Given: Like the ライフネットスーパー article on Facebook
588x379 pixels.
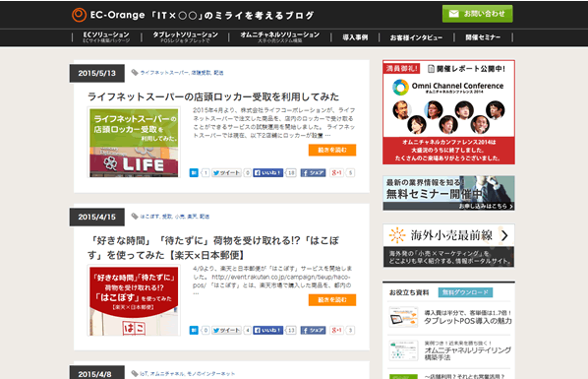Looking at the screenshot, I should (267, 173).
